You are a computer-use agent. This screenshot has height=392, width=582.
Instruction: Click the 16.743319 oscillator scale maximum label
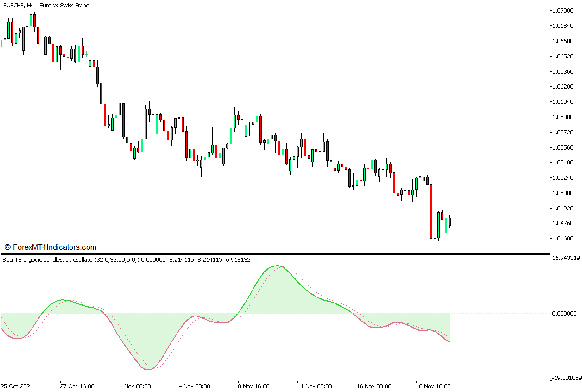565,258
